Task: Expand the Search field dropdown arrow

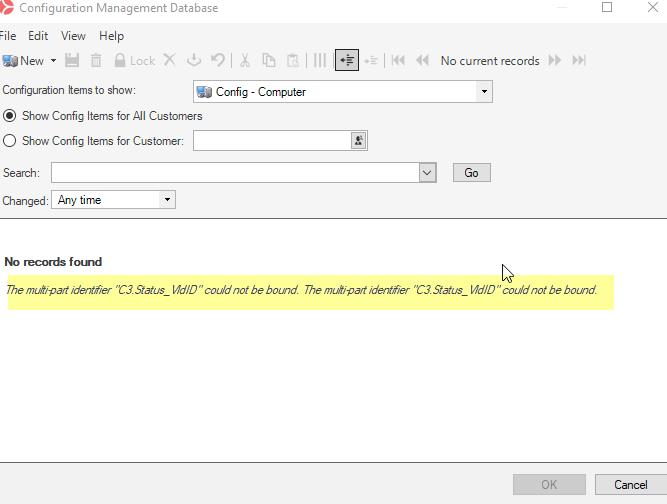Action: [427, 173]
